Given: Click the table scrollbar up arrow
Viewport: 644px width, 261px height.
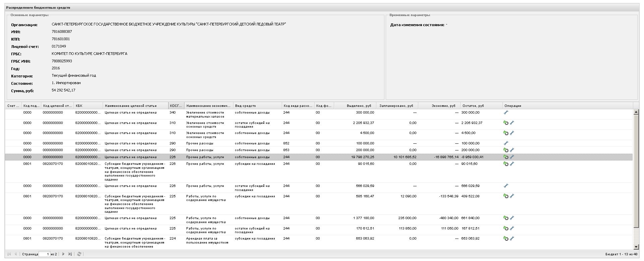Looking at the screenshot, I should click(x=636, y=112).
